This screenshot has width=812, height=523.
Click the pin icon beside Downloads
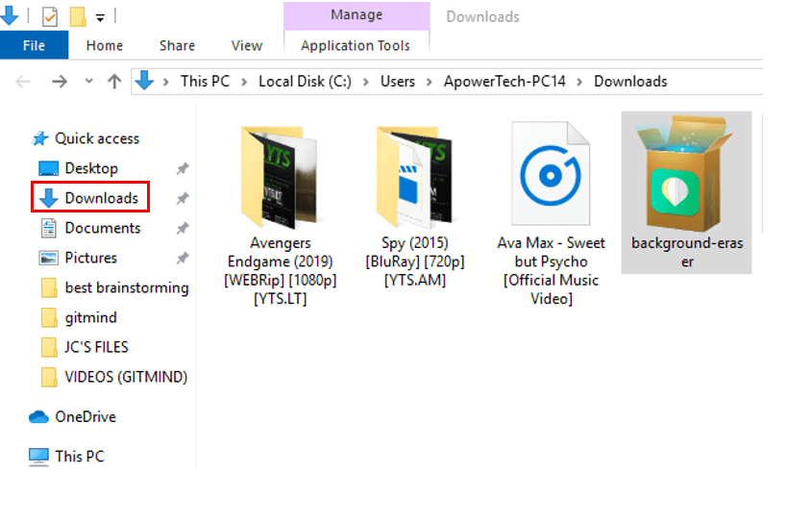coord(183,198)
